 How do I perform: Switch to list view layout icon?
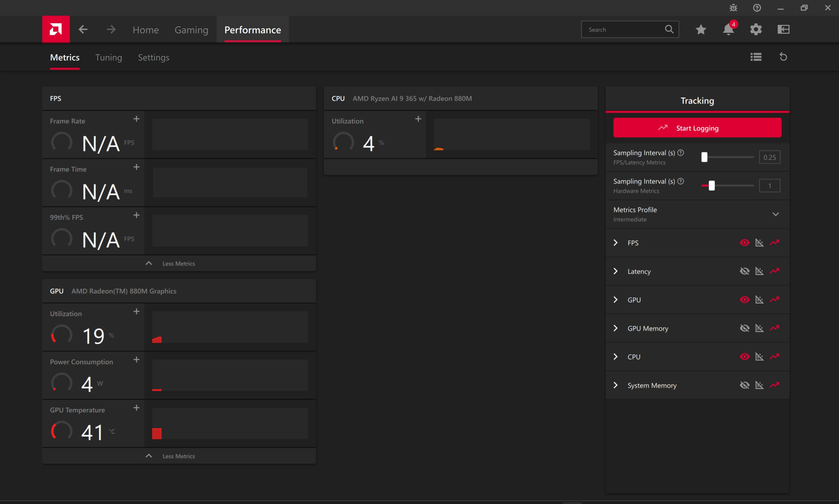[756, 57]
